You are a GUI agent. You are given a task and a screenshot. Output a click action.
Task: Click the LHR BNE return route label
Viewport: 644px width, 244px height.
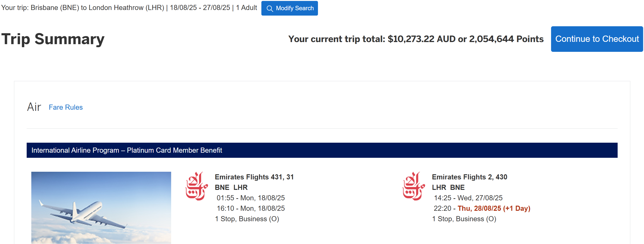pyautogui.click(x=448, y=188)
